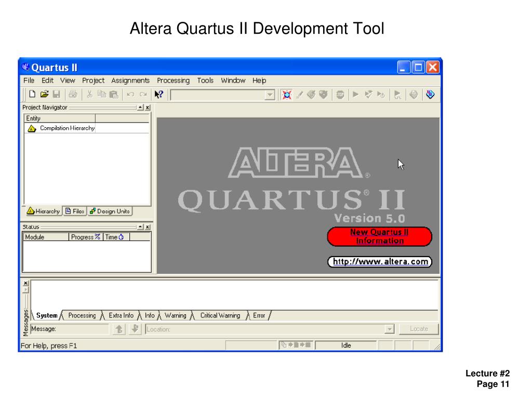Click the Locate button

pyautogui.click(x=419, y=329)
